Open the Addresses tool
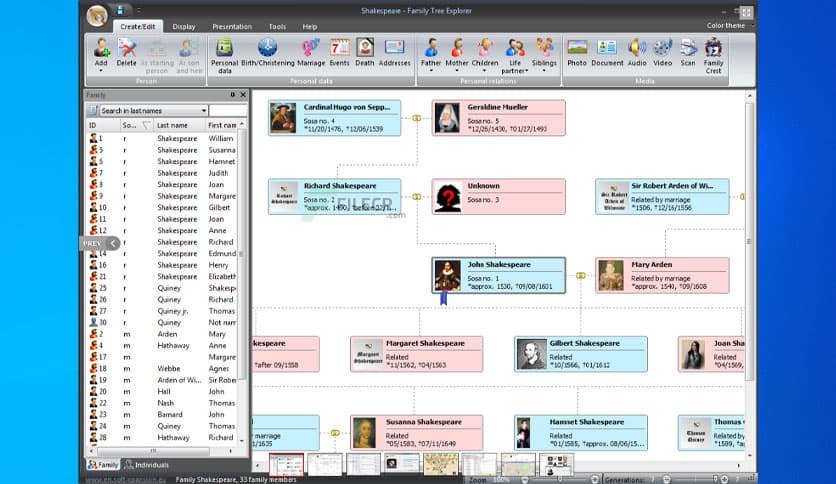 pos(395,52)
